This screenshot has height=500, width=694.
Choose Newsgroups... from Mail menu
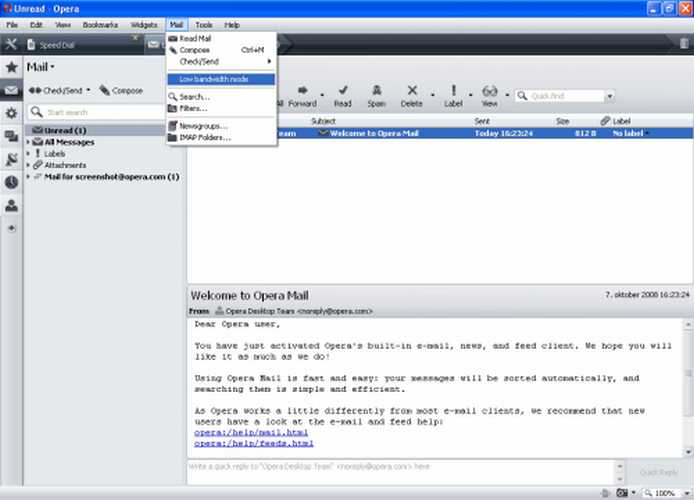221,126
